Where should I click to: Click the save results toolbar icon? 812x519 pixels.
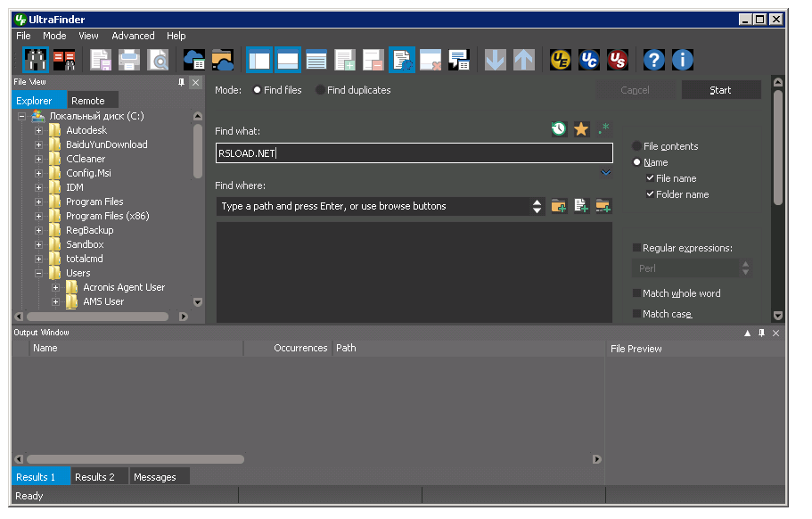click(101, 60)
